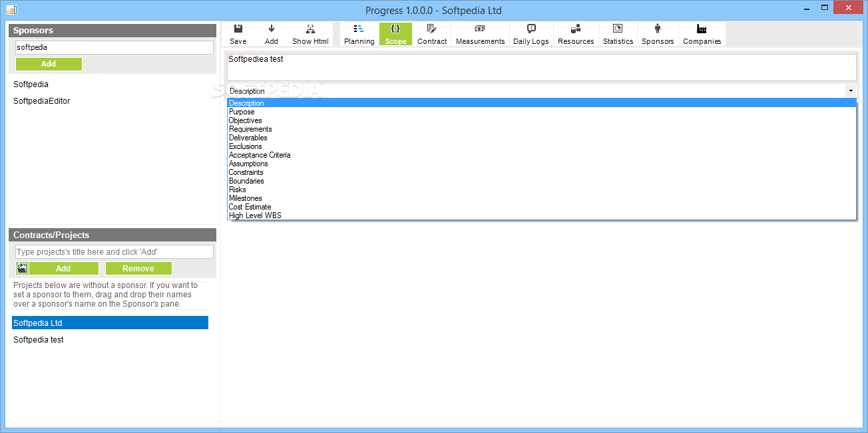868x433 pixels.
Task: Select Softpedia Ltd project
Action: (x=110, y=323)
